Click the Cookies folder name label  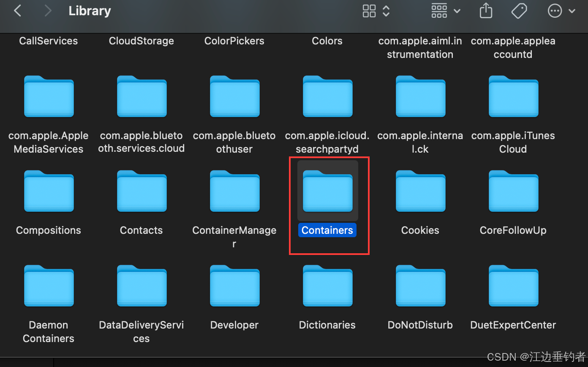[420, 230]
